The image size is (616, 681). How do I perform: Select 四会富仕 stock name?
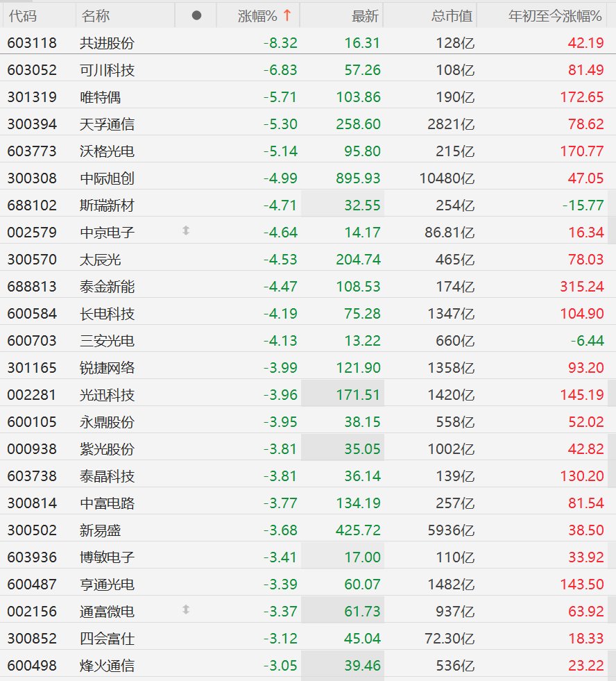click(x=108, y=639)
